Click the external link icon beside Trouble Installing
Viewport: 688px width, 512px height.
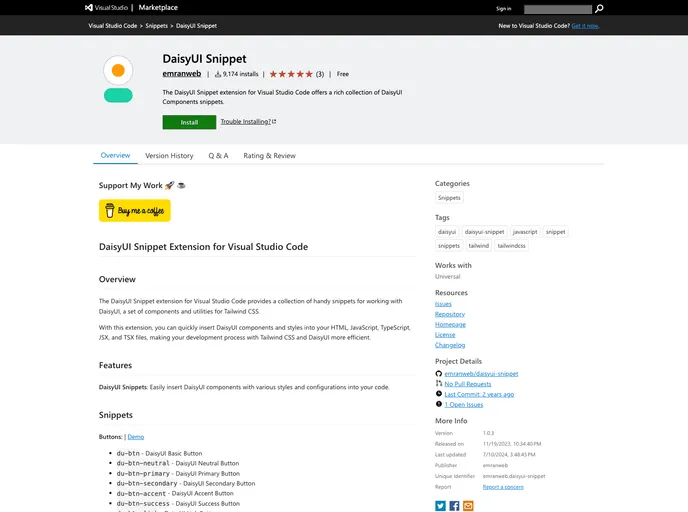click(274, 122)
